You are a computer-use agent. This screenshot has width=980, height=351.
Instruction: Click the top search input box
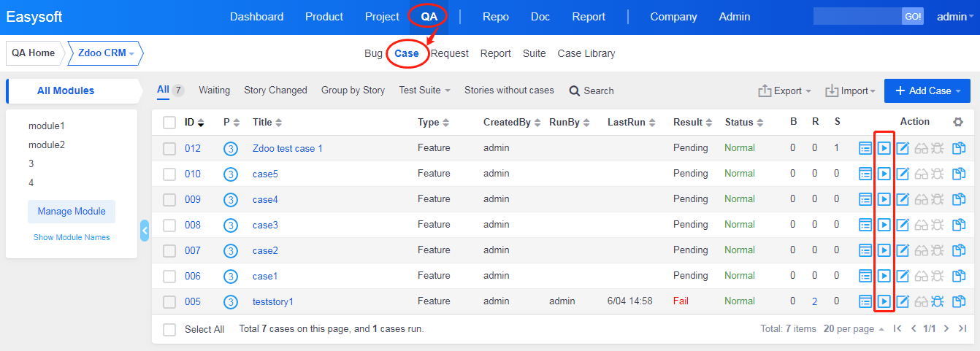[857, 17]
